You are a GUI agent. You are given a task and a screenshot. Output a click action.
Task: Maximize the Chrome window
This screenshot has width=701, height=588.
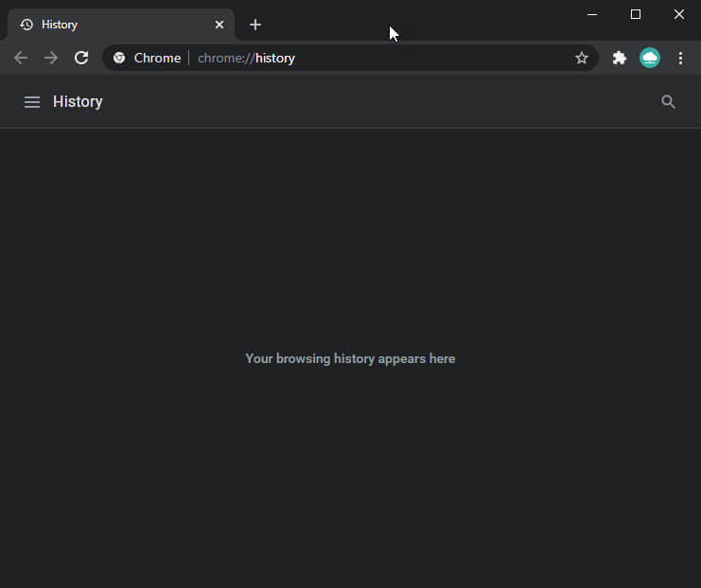(636, 14)
